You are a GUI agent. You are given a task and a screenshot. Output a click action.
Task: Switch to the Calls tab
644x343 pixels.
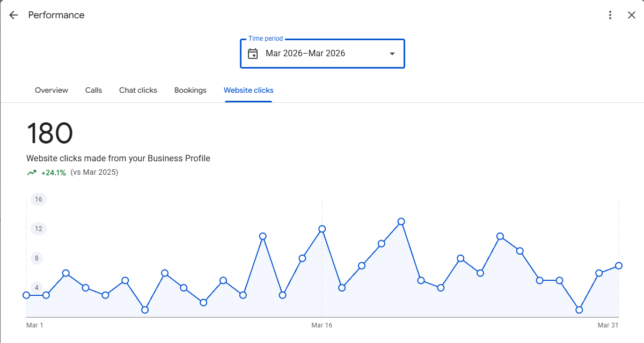coord(93,90)
